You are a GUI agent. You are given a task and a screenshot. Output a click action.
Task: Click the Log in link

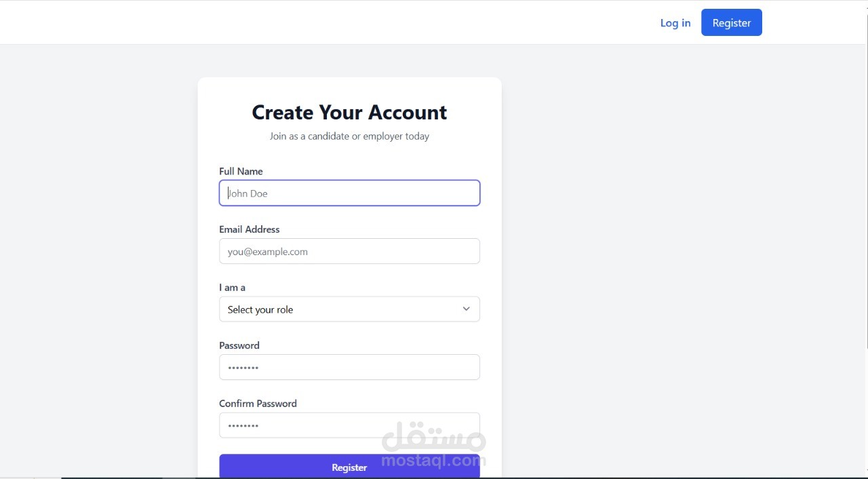[x=675, y=23]
